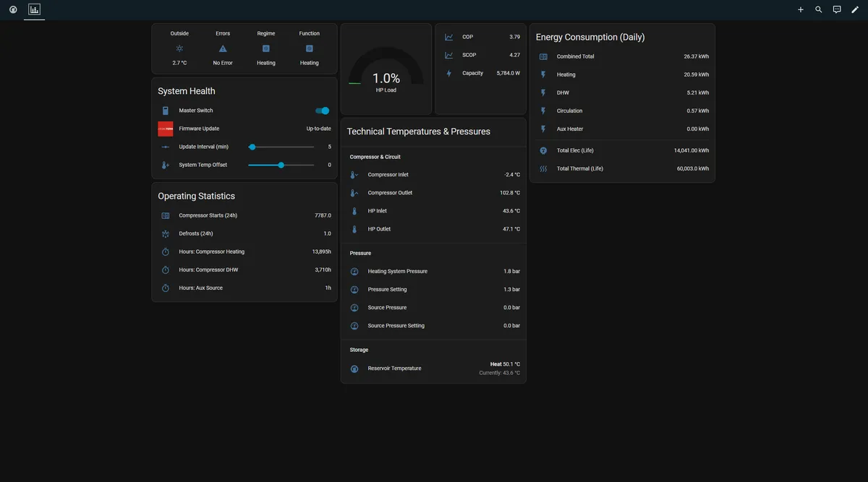This screenshot has height=482, width=868.
Task: Click the Outside temperature 2.7 °C reading
Action: tap(179, 63)
